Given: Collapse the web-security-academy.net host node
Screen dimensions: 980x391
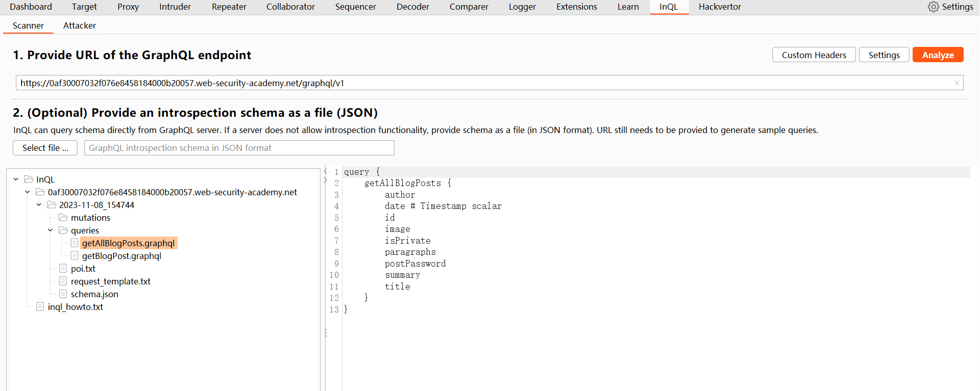Looking at the screenshot, I should [28, 192].
